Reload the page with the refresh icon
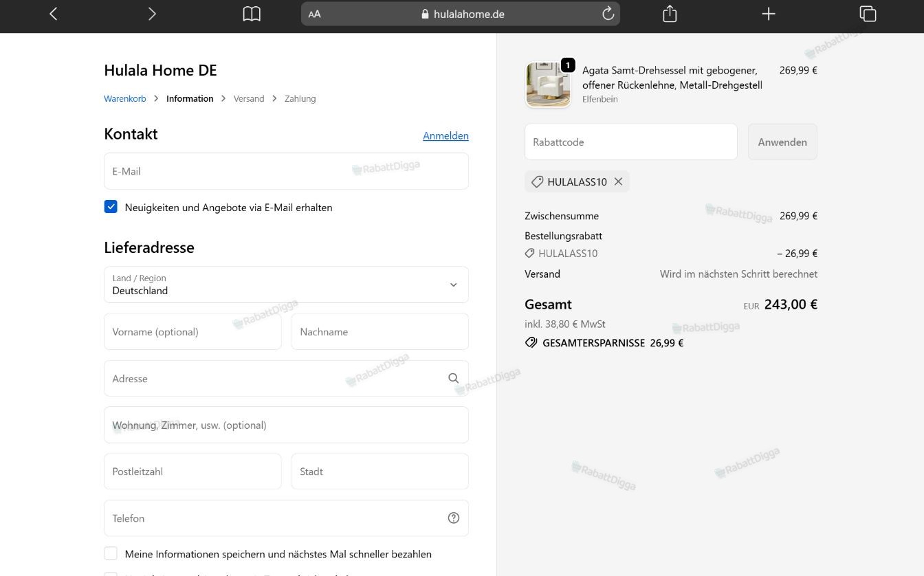924x576 pixels. pos(608,14)
